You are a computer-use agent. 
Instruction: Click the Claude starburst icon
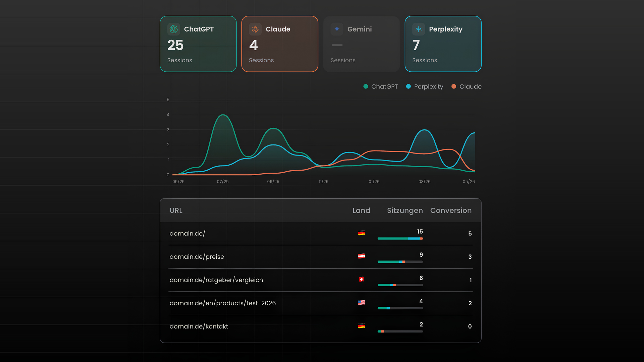[x=255, y=29]
